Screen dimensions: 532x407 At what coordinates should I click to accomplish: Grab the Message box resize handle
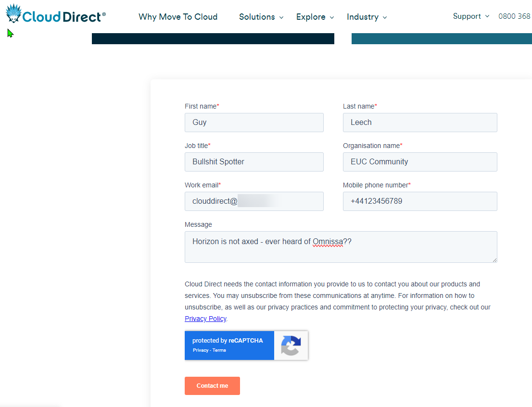[x=494, y=260]
